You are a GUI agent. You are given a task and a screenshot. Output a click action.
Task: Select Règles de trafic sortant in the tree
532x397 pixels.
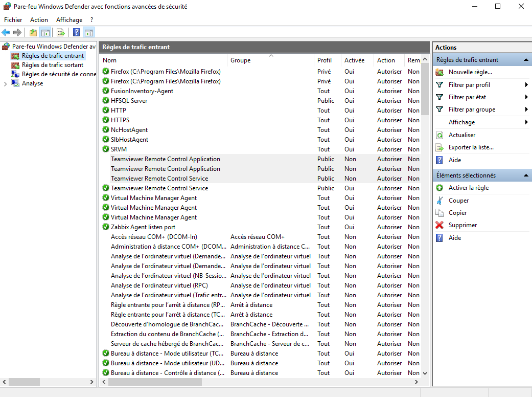[x=53, y=65]
